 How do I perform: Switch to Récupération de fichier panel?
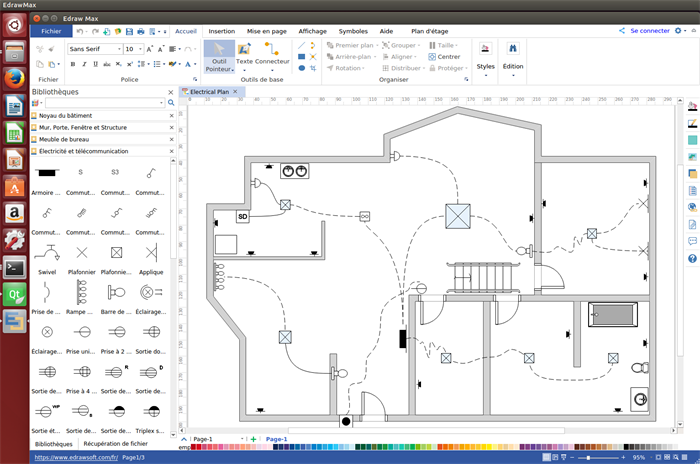pos(115,443)
